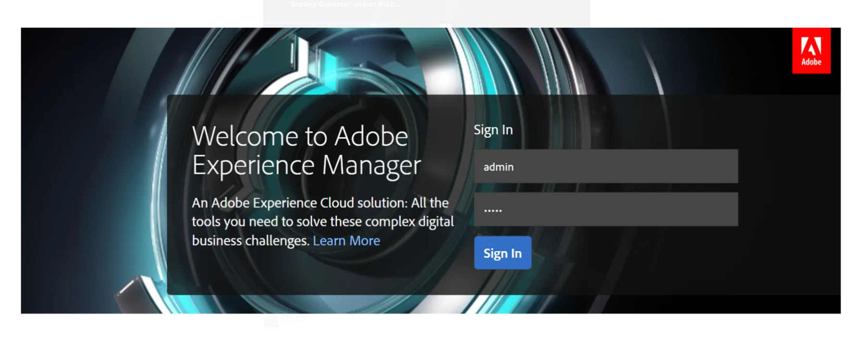This screenshot has height=340, width=868.
Task: Click the 'Welcome to Adobe' heading line
Action: (x=300, y=136)
